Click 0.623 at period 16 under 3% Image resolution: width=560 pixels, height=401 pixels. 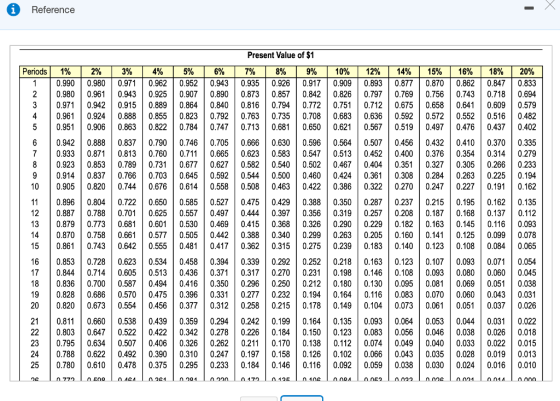[x=127, y=262]
